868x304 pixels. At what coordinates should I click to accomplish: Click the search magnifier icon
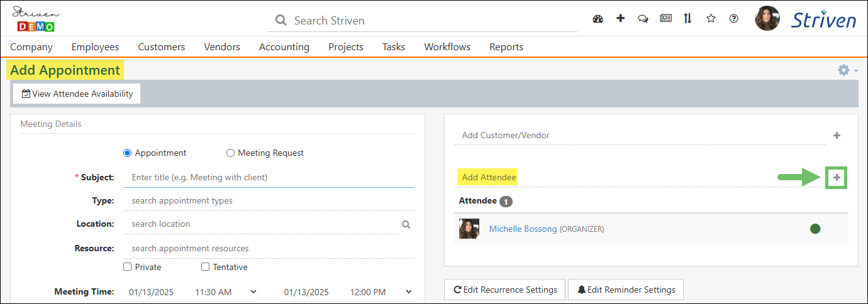[281, 21]
